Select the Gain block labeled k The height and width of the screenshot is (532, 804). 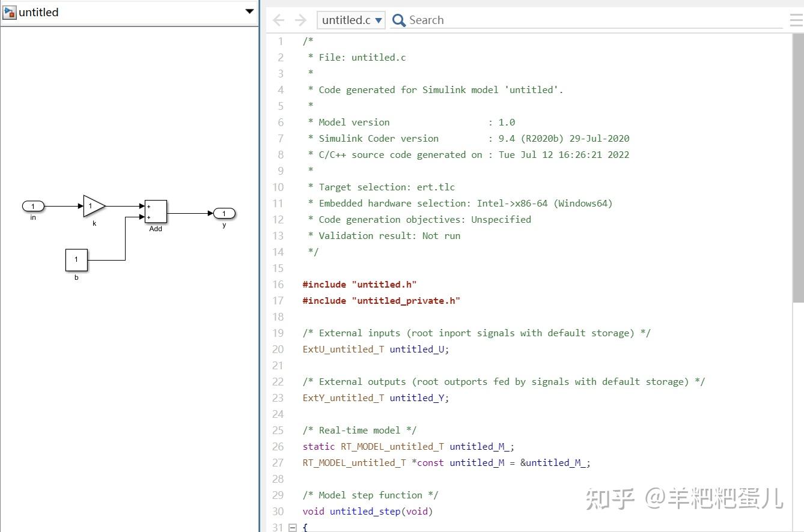(x=92, y=206)
